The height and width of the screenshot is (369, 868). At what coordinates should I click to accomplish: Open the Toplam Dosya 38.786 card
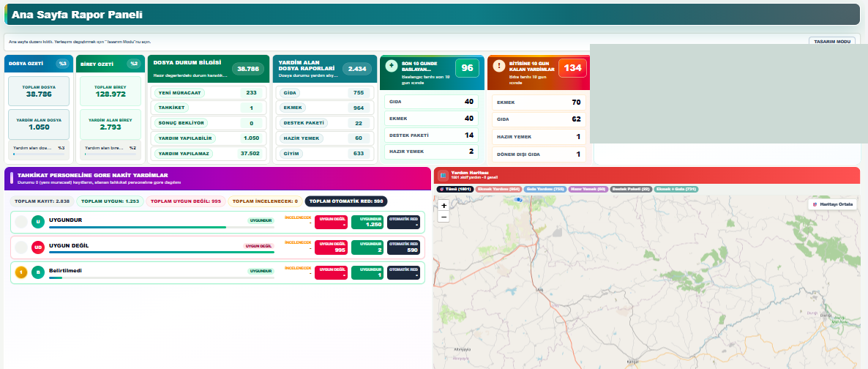(39, 91)
